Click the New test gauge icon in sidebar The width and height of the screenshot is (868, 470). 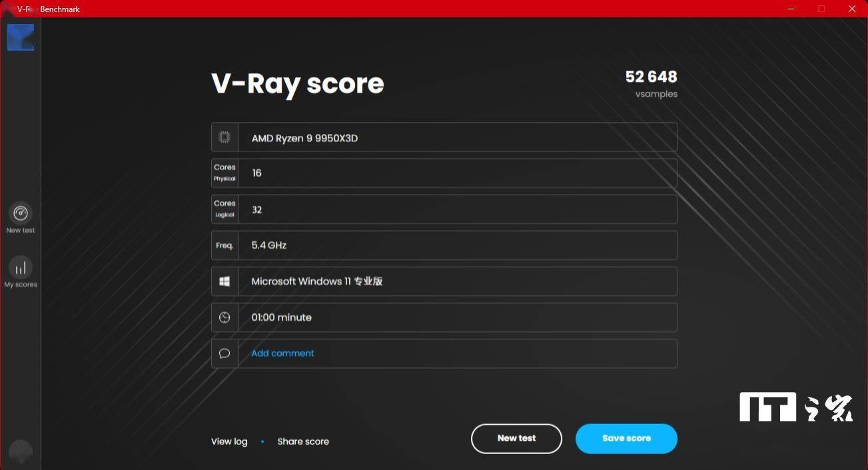(x=21, y=213)
